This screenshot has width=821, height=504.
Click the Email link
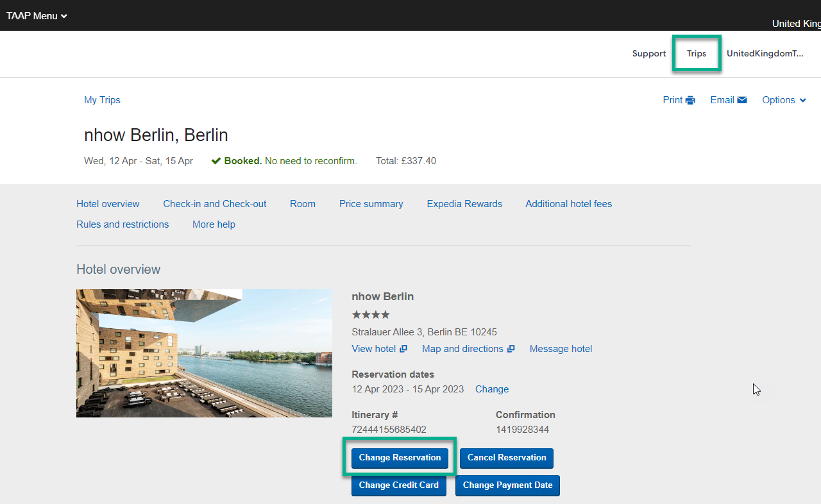pyautogui.click(x=722, y=99)
